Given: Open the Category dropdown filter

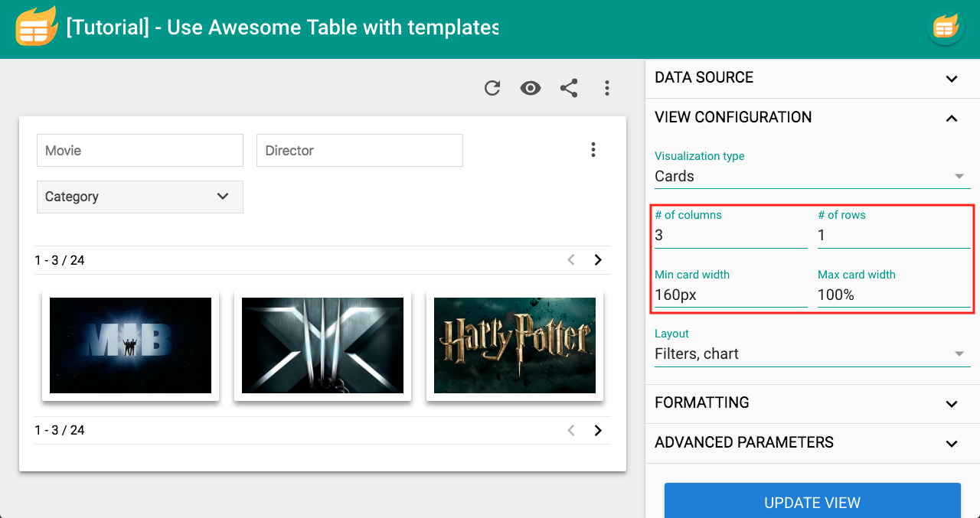Looking at the screenshot, I should 140,197.
